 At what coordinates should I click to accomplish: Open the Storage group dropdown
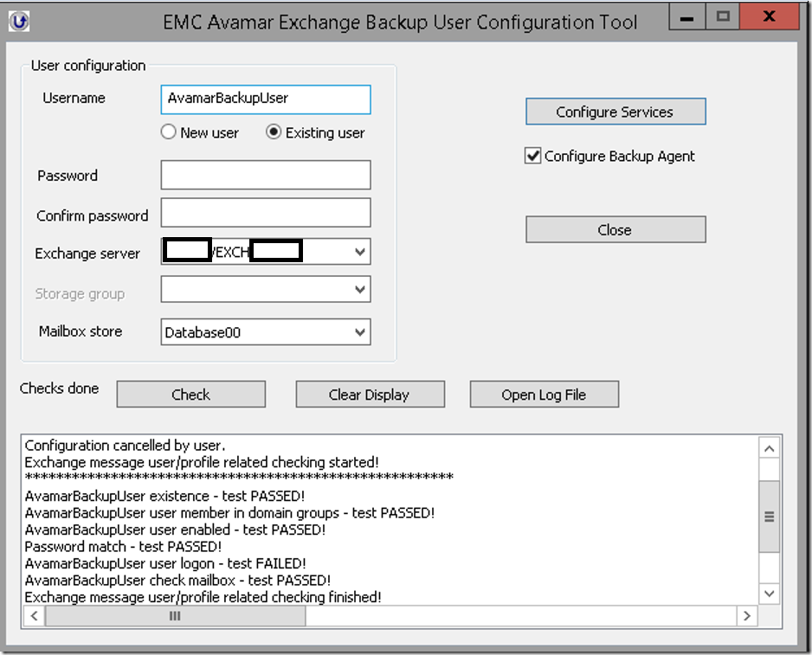(360, 290)
